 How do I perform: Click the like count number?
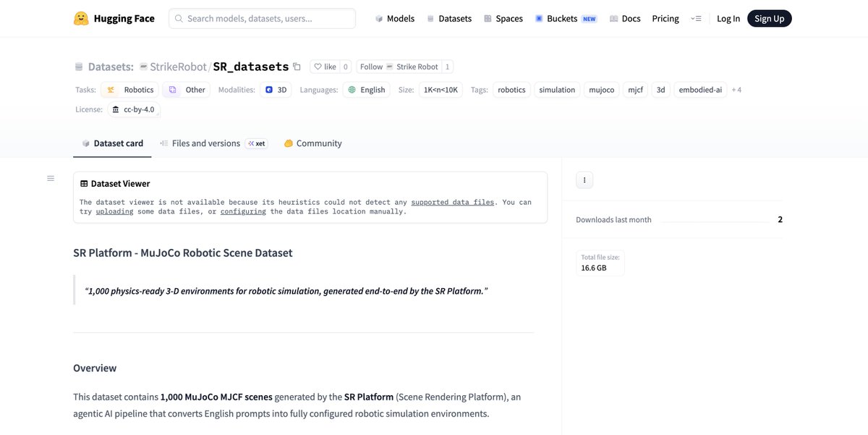click(346, 67)
